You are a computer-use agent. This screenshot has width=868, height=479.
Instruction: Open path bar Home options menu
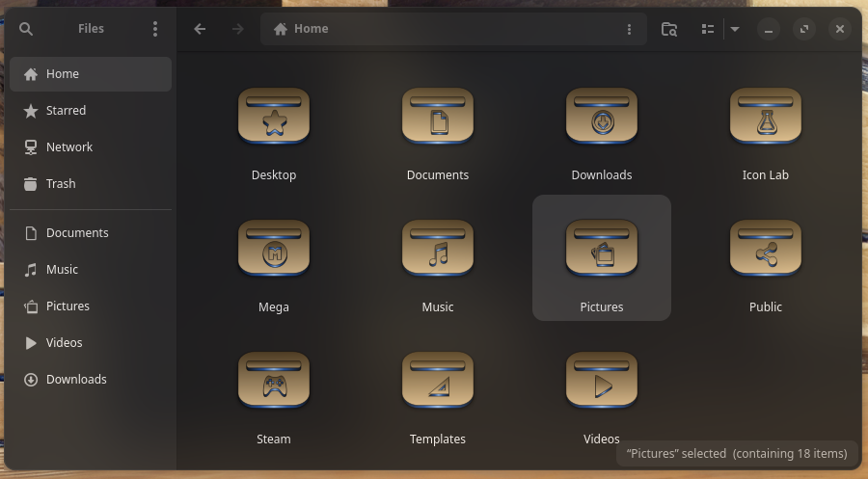[629, 29]
